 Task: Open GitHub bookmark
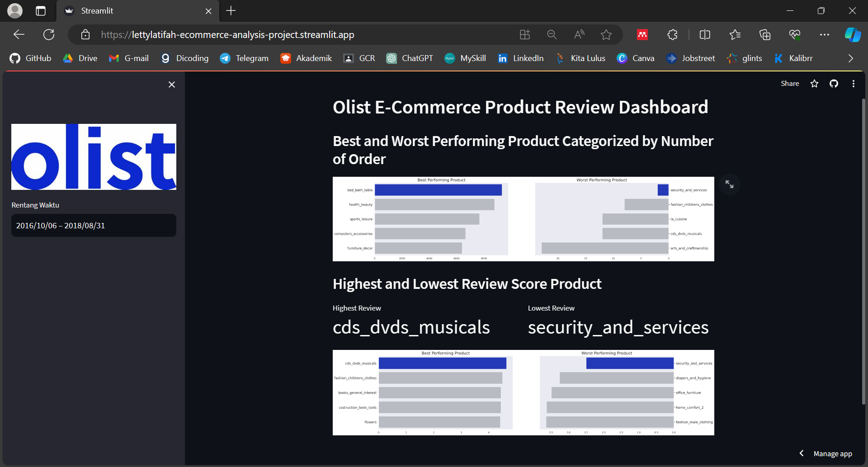[x=31, y=58]
